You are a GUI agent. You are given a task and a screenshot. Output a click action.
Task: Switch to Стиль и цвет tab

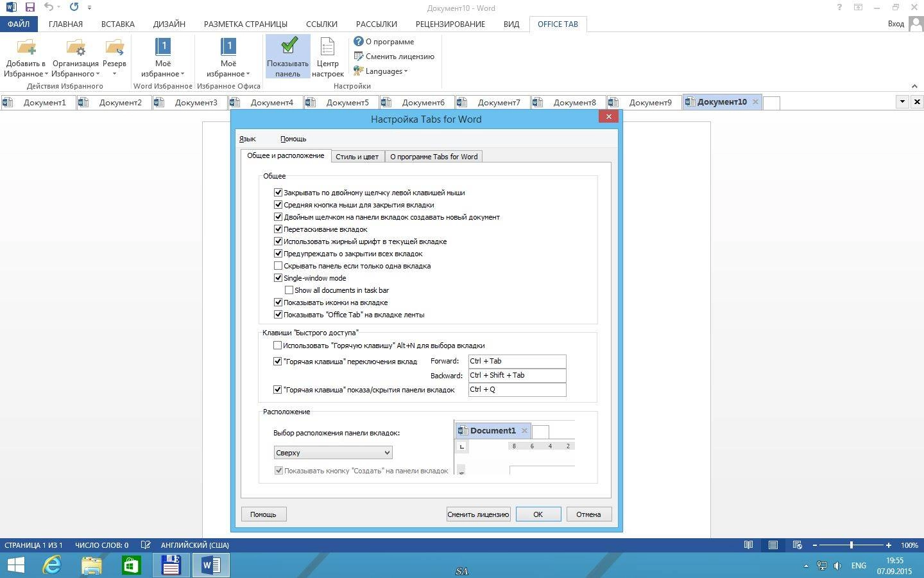tap(357, 156)
